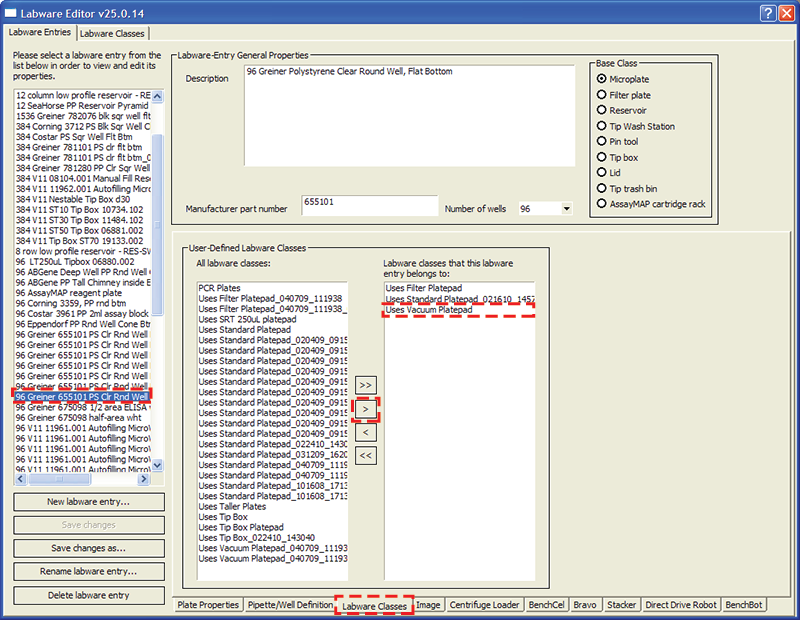Click Delete labware entry button
800x620 pixels.
pyautogui.click(x=89, y=595)
